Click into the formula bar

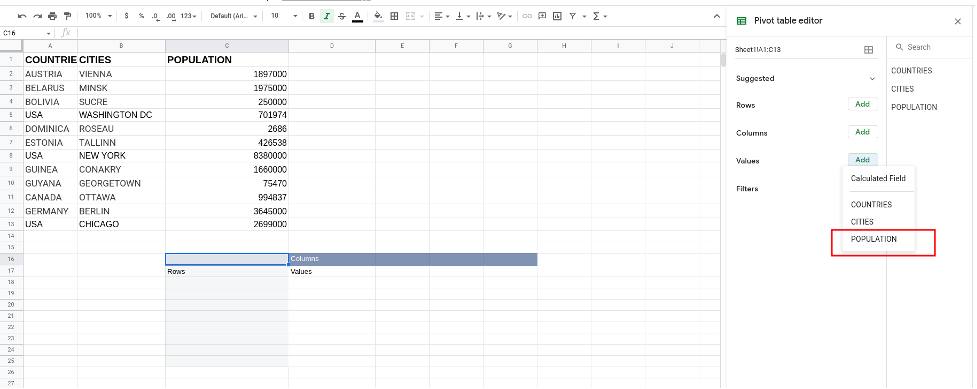(399, 33)
